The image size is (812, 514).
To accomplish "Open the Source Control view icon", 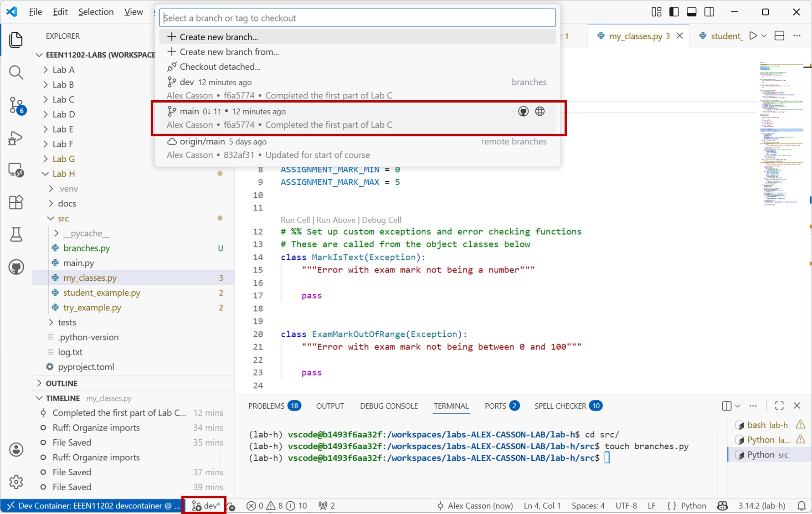I will 16,105.
